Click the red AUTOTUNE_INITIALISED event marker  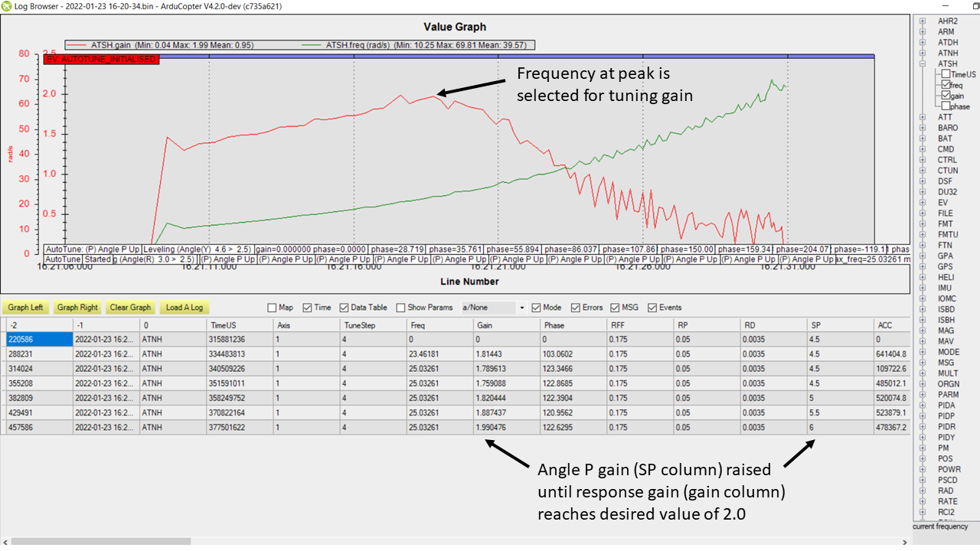click(102, 59)
